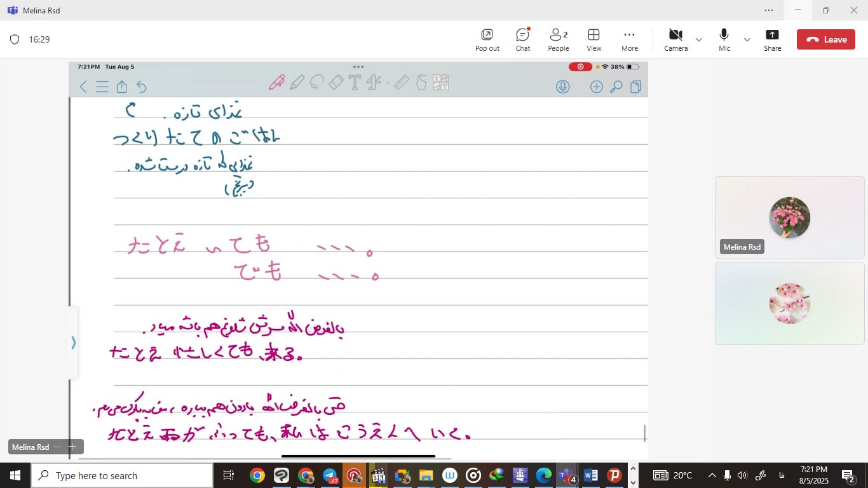Toggle the taskbar volume speaker icon
The width and height of the screenshot is (868, 488).
tap(742, 475)
